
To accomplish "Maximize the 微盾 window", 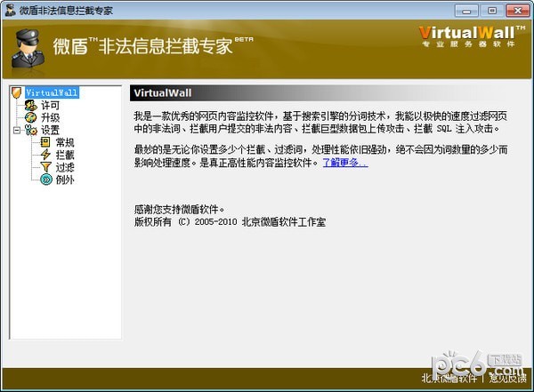I will 492,11.
